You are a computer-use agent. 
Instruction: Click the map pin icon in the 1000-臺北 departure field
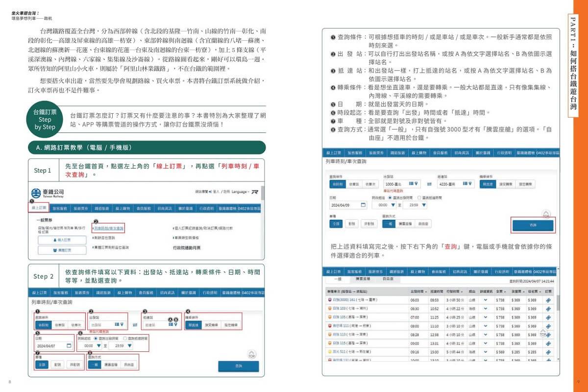pos(416,184)
